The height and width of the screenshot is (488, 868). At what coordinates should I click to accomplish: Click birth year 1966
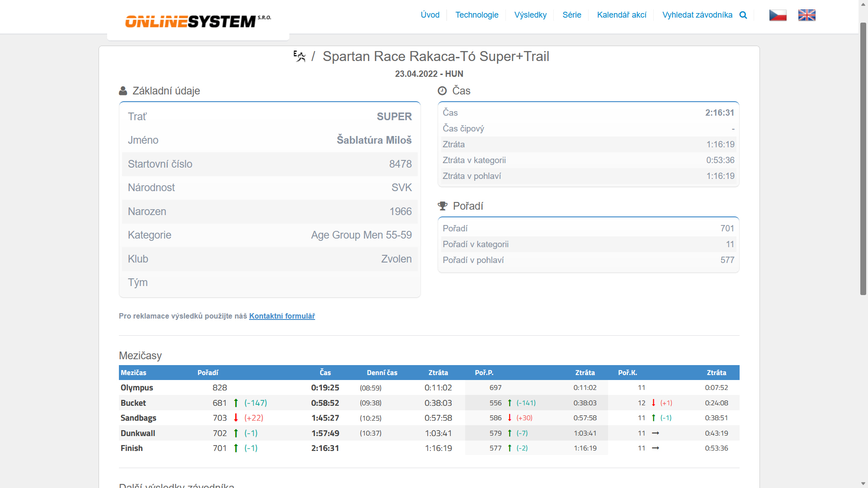401,211
